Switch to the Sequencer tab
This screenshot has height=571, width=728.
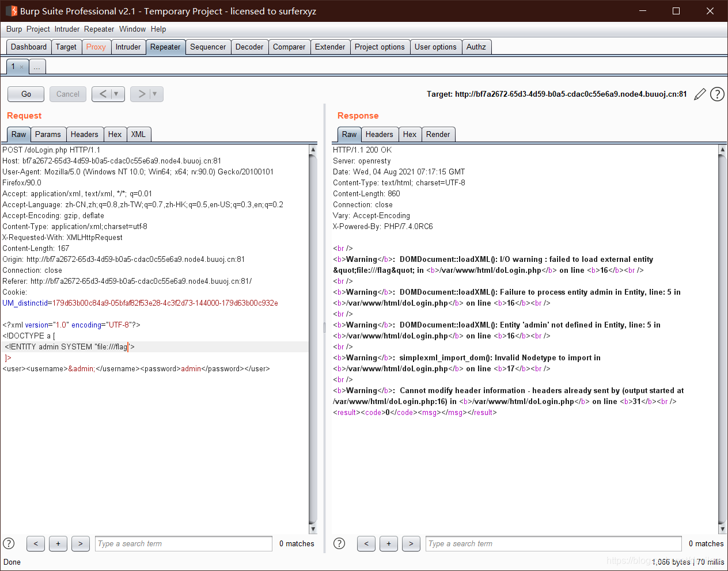(x=208, y=47)
